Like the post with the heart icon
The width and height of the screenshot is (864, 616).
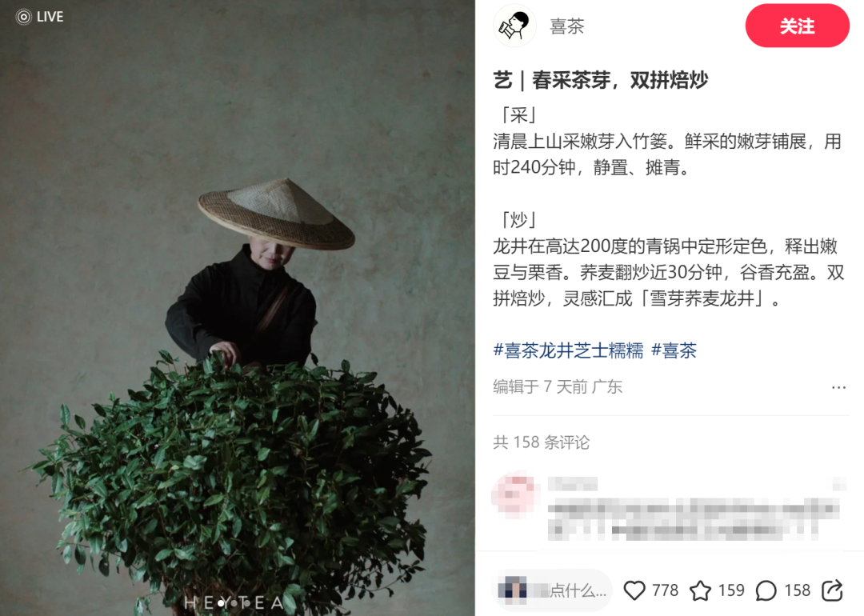[x=634, y=590]
